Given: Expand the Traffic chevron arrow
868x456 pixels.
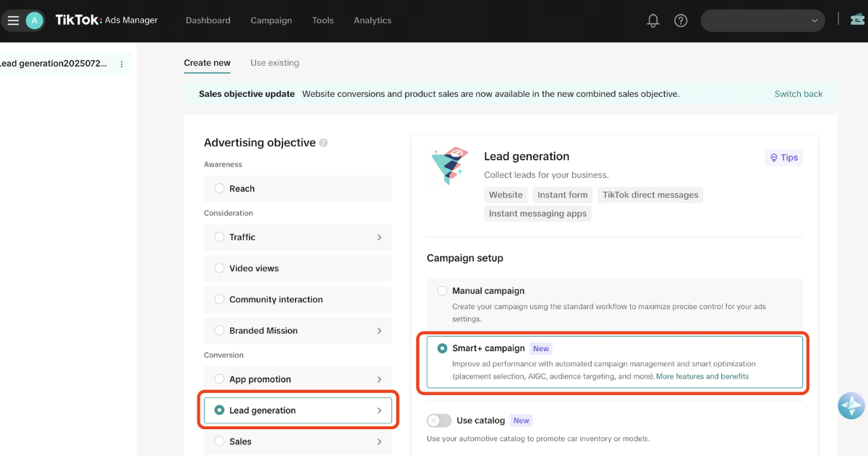Looking at the screenshot, I should click(x=379, y=237).
